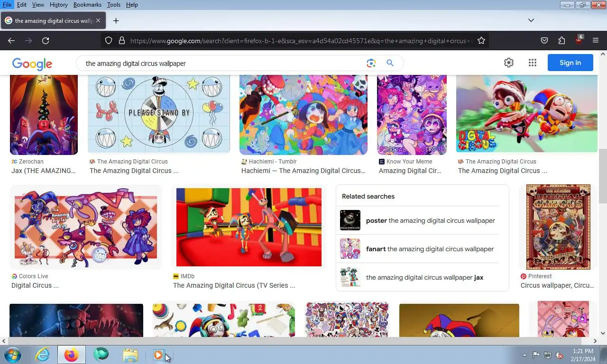The height and width of the screenshot is (364, 607).
Task: Open History menu
Action: (58, 5)
